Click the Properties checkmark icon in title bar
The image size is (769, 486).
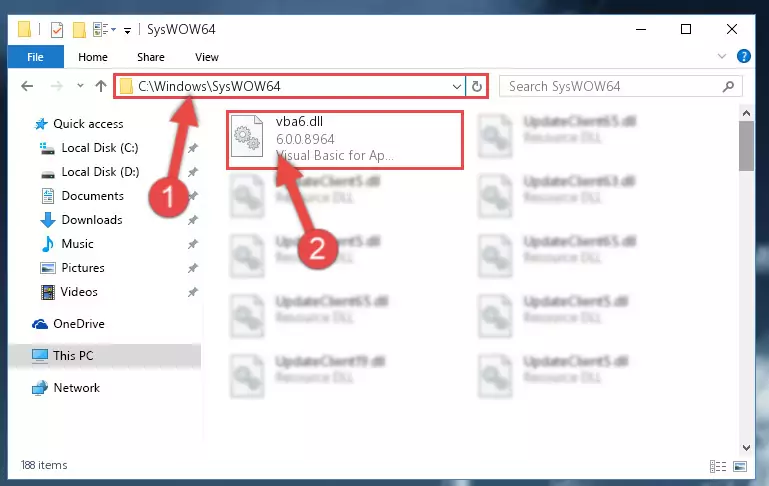57,30
